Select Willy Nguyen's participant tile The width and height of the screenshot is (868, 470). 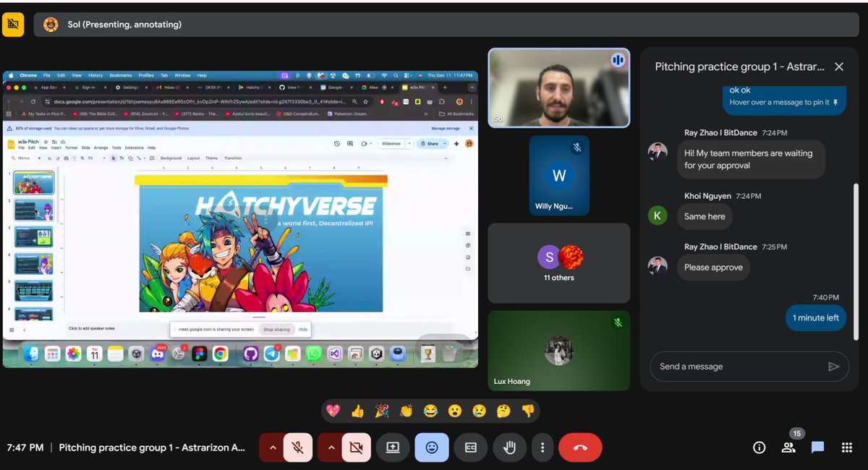tap(559, 175)
